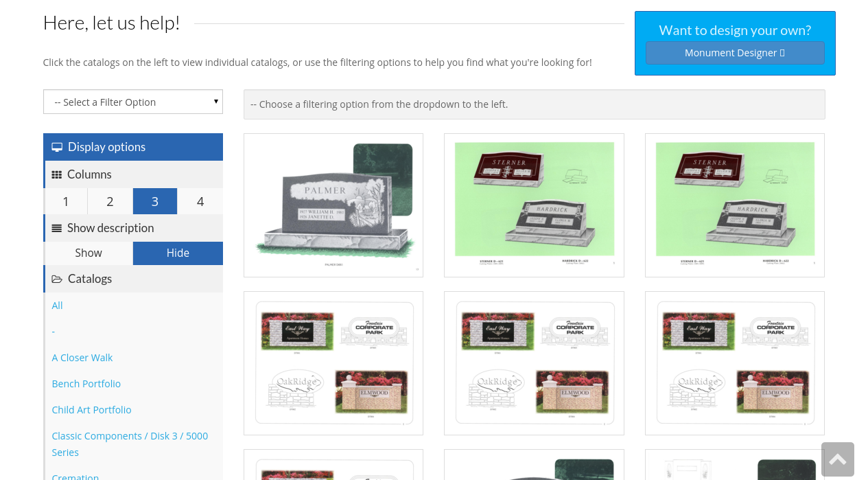Open the A Closer Walk catalog
Screen dimensions: 868x480
(x=82, y=358)
